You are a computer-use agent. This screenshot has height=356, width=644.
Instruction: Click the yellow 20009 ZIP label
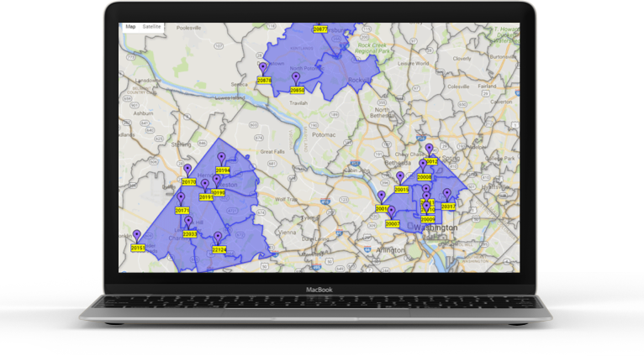coord(428,219)
